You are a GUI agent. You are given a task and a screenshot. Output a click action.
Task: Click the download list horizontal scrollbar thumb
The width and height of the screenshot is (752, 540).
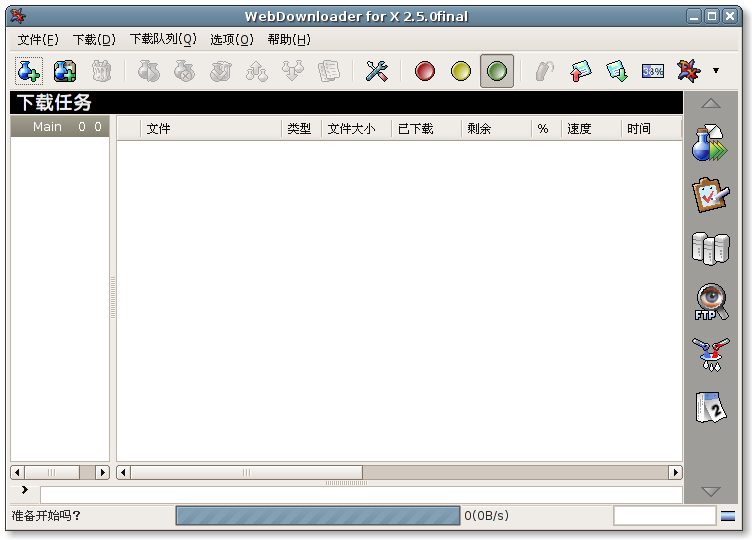pos(247,472)
